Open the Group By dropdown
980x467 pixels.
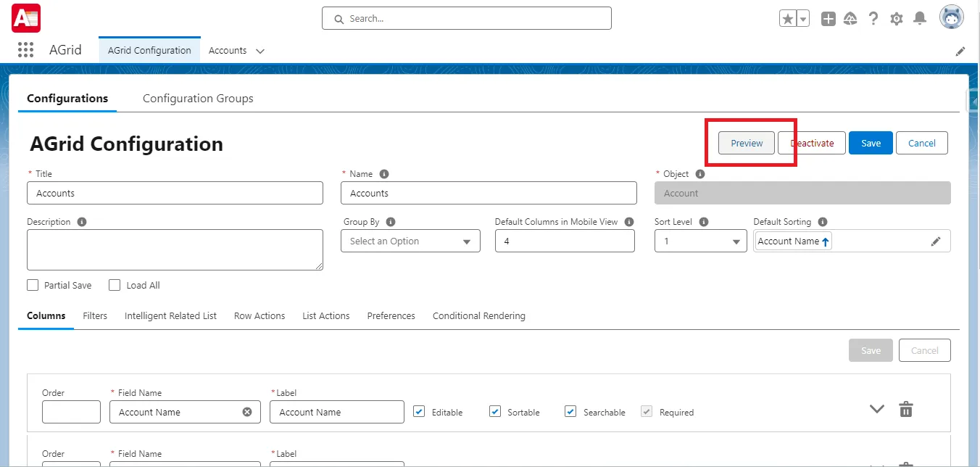click(410, 240)
